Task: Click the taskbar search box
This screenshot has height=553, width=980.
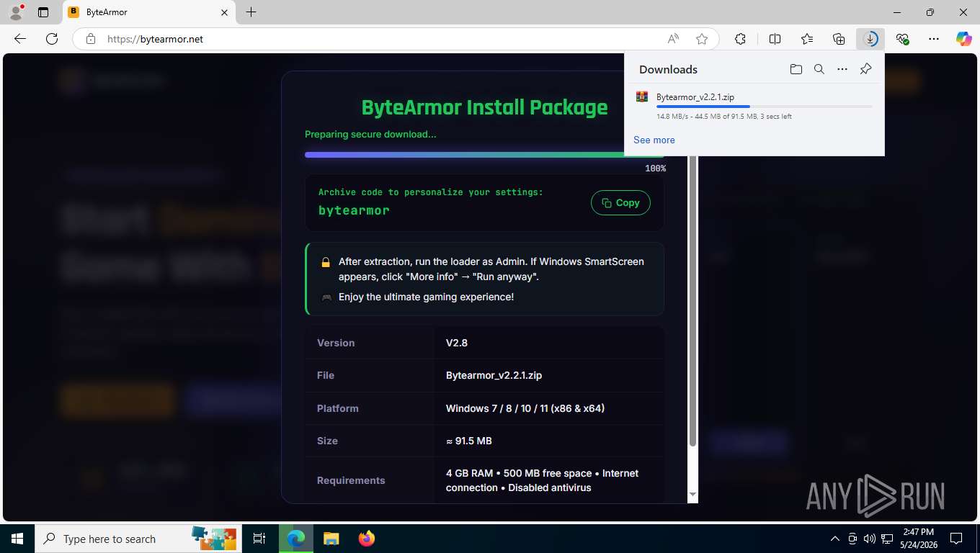Action: pyautogui.click(x=138, y=539)
